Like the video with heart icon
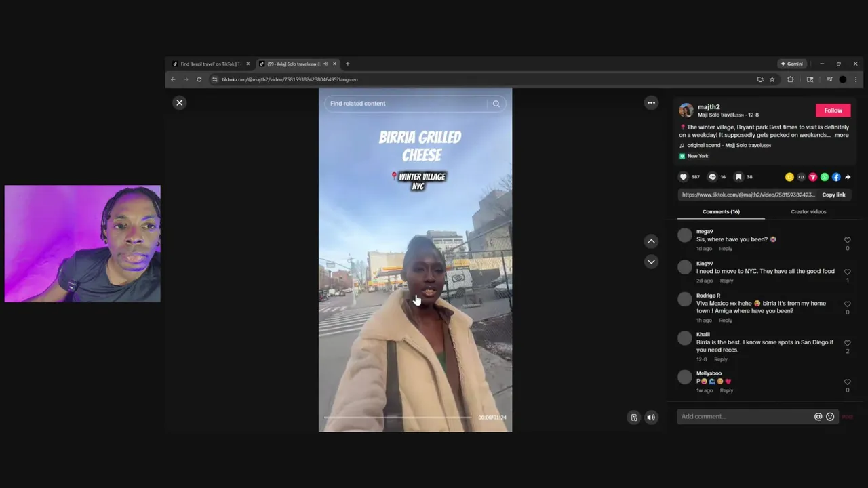Image resolution: width=868 pixels, height=488 pixels. 684,177
